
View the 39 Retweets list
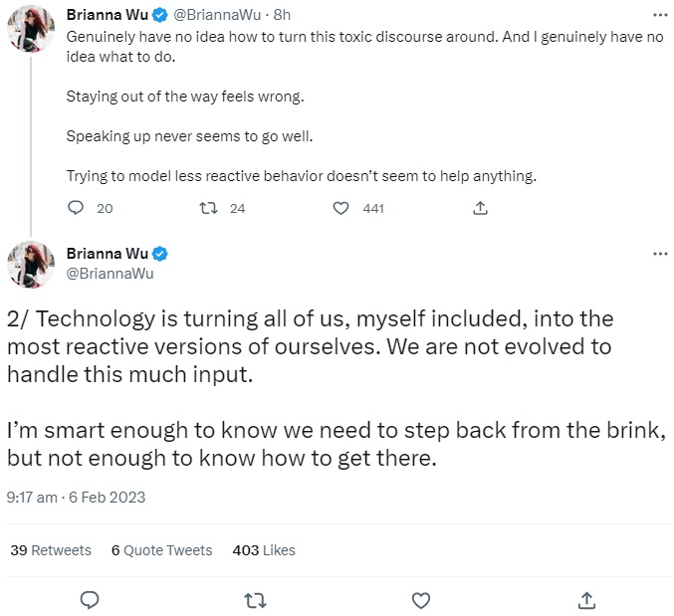tap(51, 550)
